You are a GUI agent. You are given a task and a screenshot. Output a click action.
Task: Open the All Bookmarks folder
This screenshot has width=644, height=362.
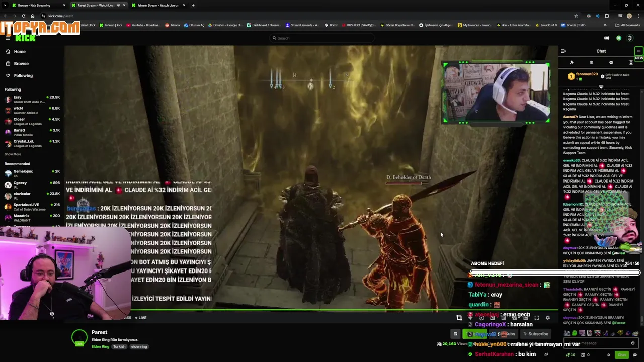point(628,25)
